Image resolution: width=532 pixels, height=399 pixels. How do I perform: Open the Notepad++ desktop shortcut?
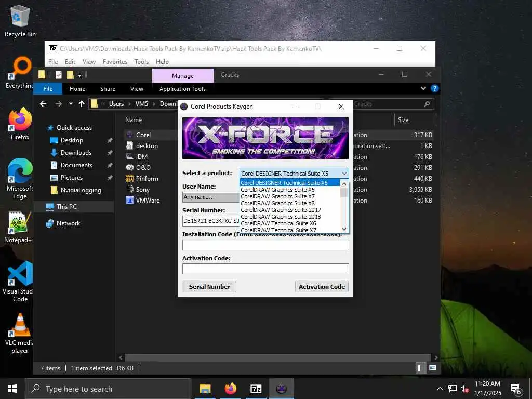(19, 228)
